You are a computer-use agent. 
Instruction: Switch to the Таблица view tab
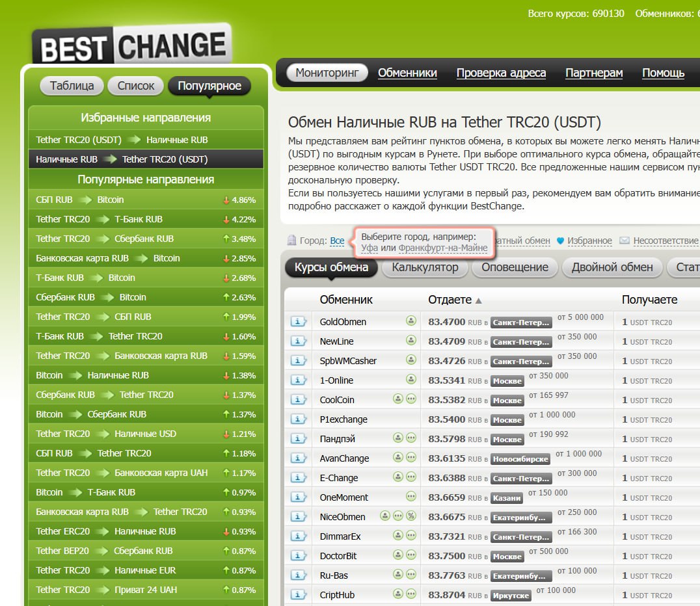click(x=72, y=86)
